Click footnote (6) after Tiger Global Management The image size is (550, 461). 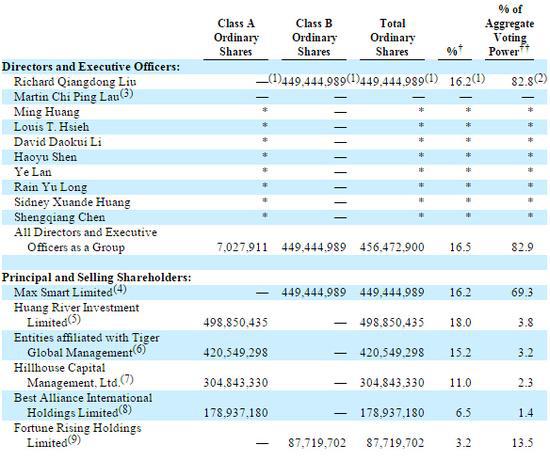139,350
